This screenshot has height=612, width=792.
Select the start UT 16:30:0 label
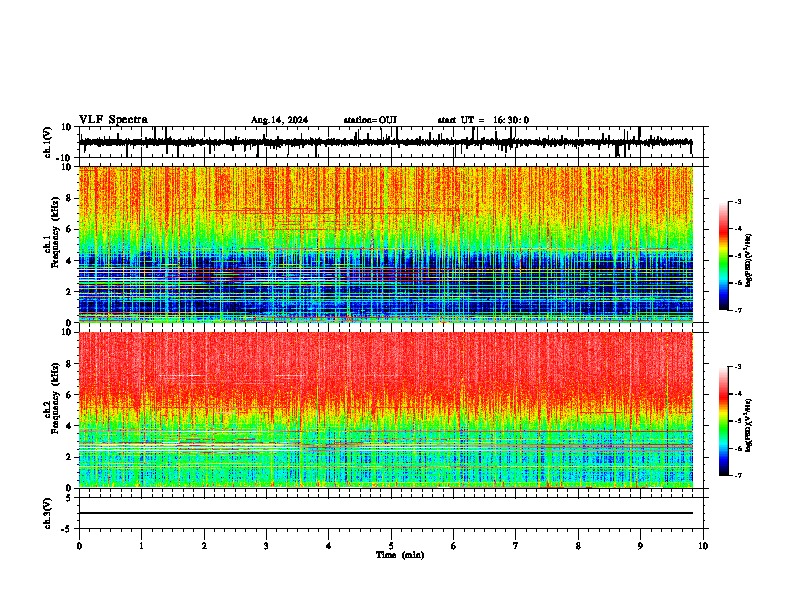[483, 120]
